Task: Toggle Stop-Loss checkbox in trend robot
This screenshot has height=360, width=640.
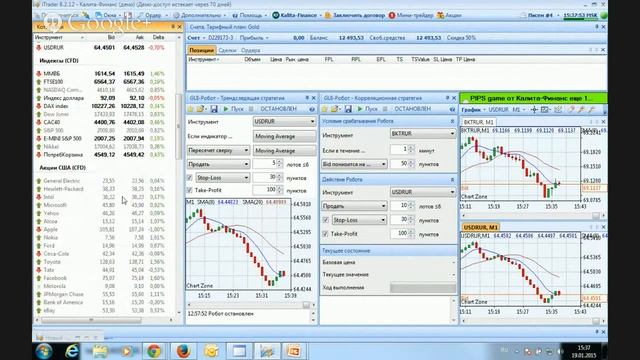Action: click(190, 178)
